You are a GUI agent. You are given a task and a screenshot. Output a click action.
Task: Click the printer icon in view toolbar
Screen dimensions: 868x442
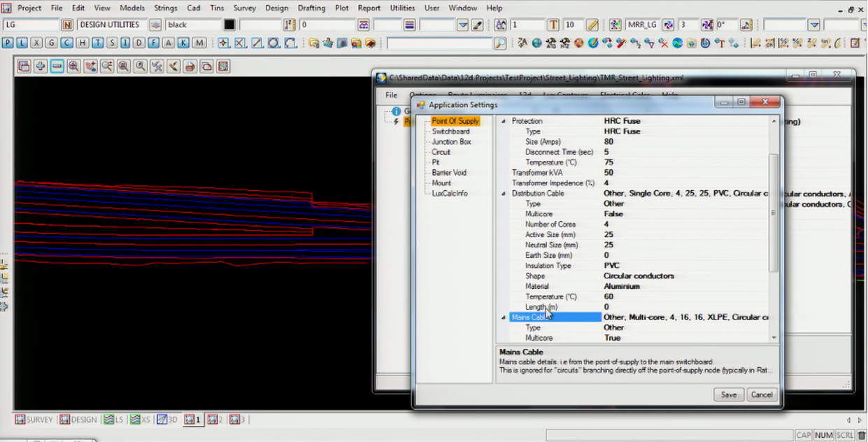(x=190, y=66)
